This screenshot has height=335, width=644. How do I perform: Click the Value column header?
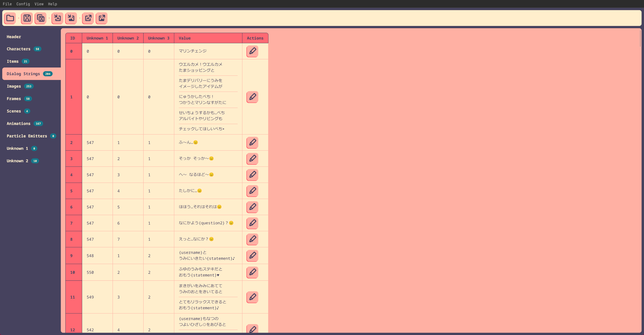[208, 38]
